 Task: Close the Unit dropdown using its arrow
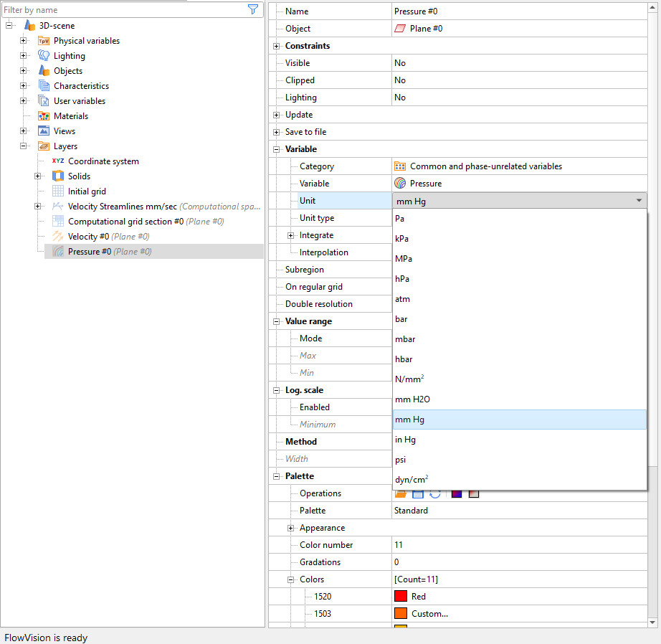[639, 202]
